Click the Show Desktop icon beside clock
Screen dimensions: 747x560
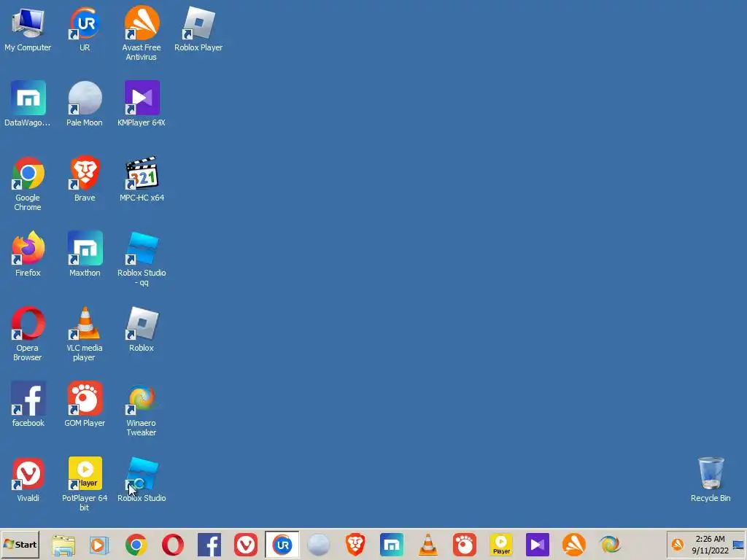pos(738,545)
